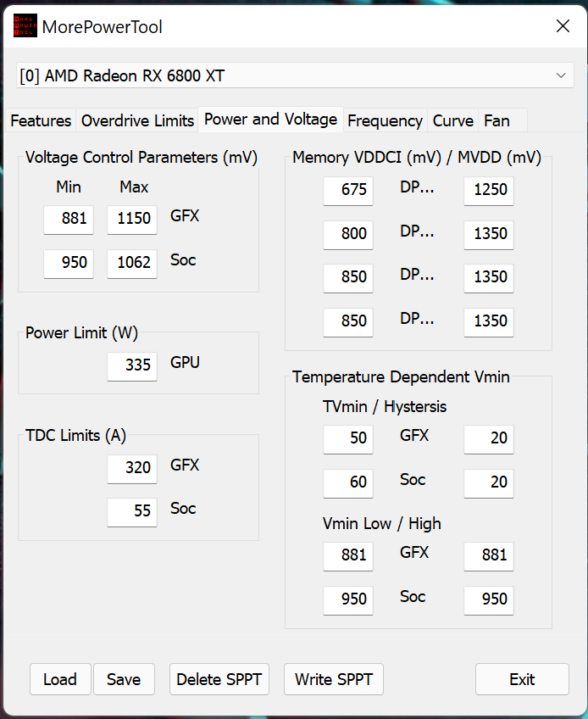Screen dimensions: 588x719
Task: Open the AMD Radeon RX 6800 XT dropdown
Action: click(295, 75)
